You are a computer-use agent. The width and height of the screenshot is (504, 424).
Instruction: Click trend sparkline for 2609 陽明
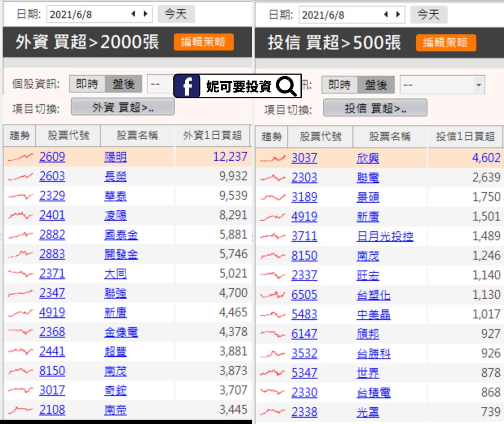[20, 157]
